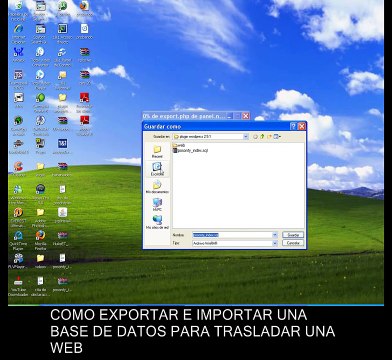The image size is (392, 360).
Task: Go up one folder level
Action: (x=262, y=137)
